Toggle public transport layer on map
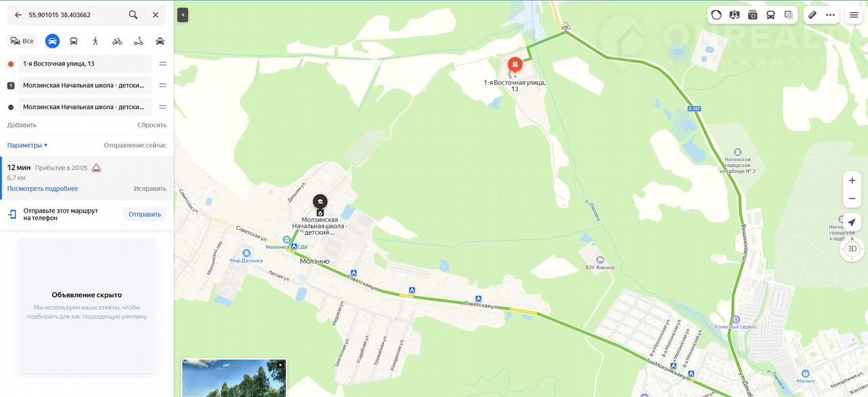The image size is (868, 397). tap(770, 15)
